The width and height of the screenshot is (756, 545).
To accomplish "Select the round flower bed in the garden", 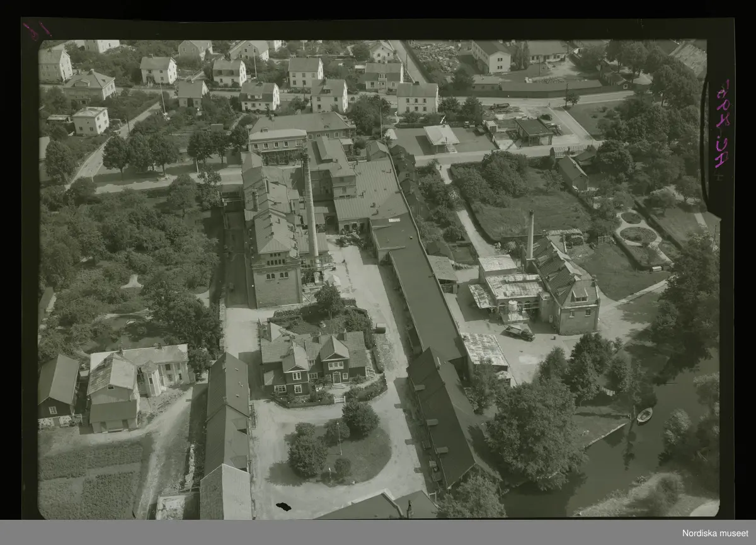I will (638, 235).
